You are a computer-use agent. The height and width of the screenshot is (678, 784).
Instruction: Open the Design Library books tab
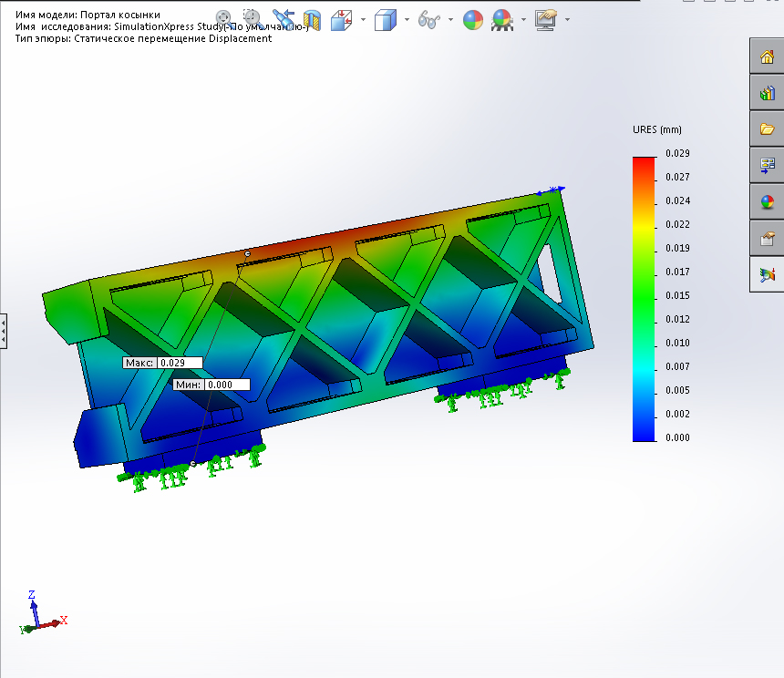click(x=767, y=92)
